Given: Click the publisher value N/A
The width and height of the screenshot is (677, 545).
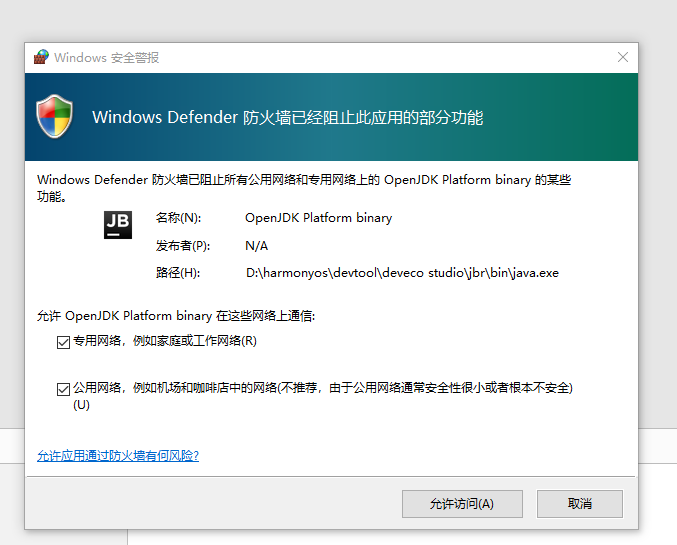Looking at the screenshot, I should (x=256, y=246).
